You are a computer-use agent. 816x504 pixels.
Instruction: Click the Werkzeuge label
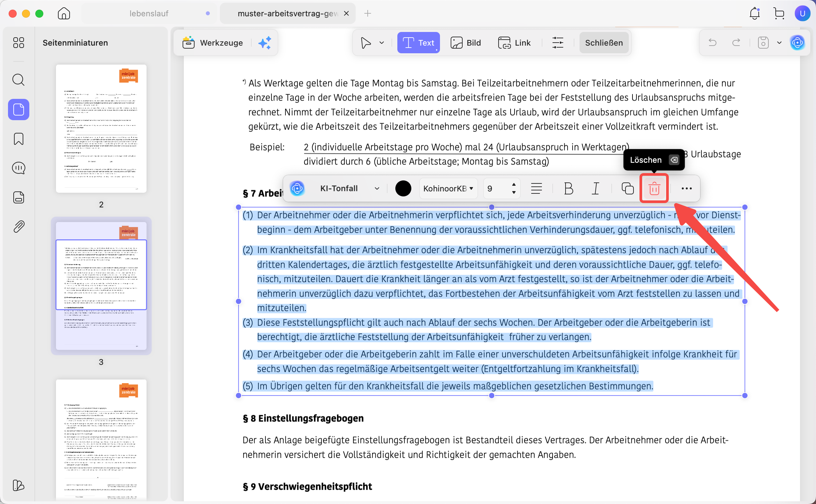click(221, 43)
